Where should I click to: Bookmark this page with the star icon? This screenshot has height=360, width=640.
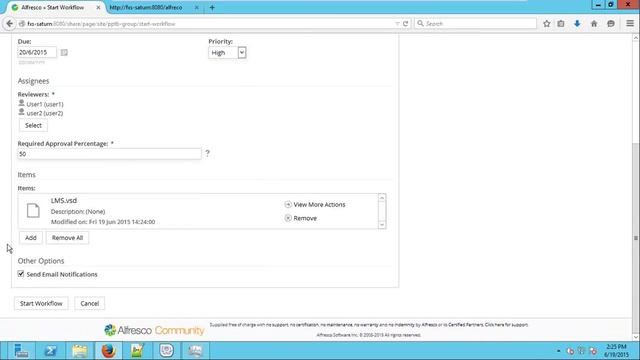pyautogui.click(x=547, y=24)
